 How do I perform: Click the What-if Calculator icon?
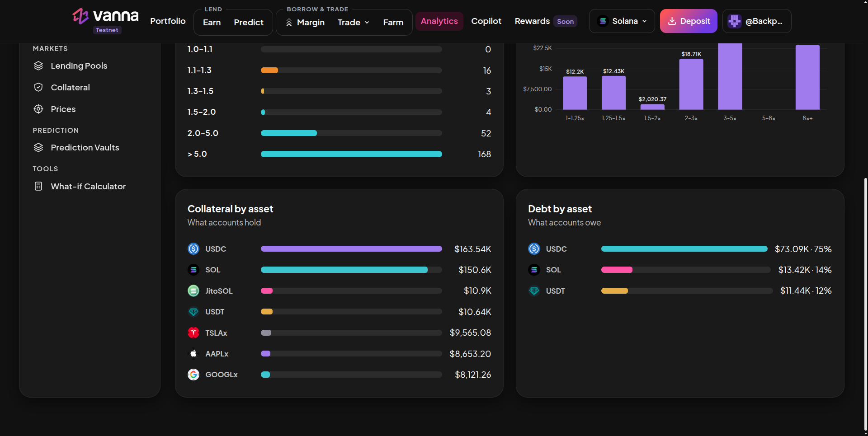[38, 187]
